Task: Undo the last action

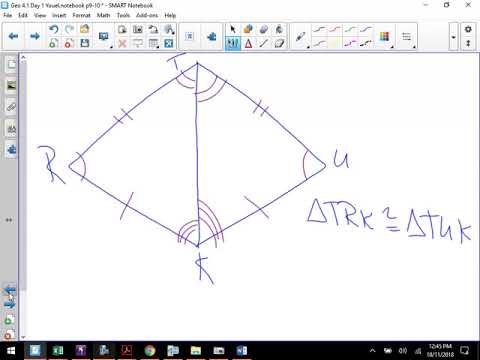Action: [x=53, y=29]
